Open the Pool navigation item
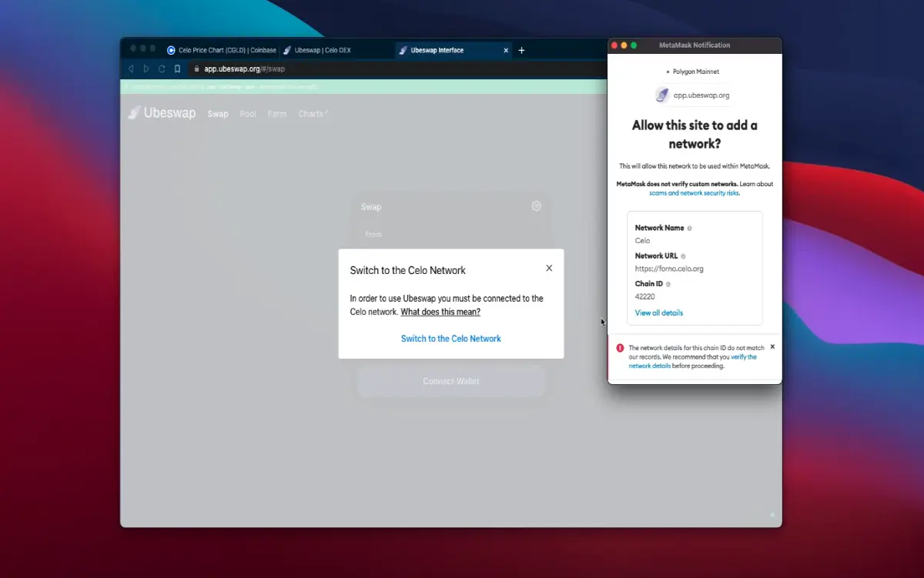 (248, 114)
